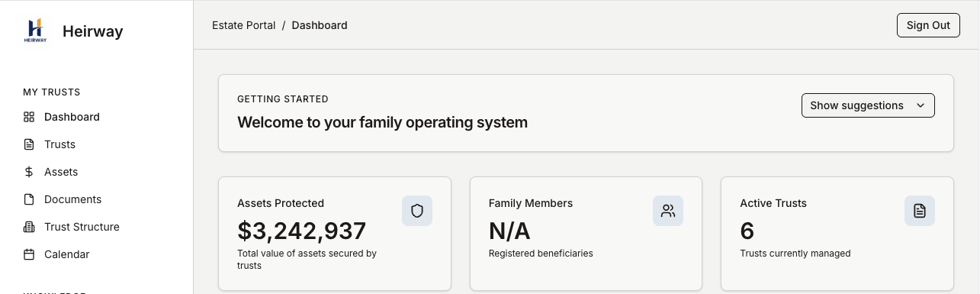Screen dimensions: 980x294
Task: Click the Dashboard breadcrumb text
Action: (x=320, y=25)
